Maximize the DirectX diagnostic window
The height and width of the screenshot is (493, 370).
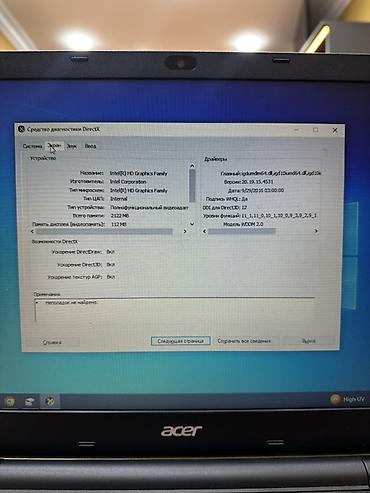[316, 130]
